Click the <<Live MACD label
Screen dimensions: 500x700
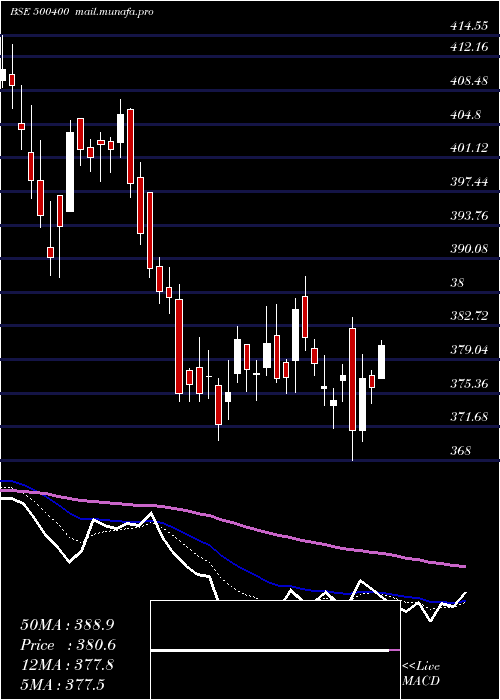pyautogui.click(x=421, y=674)
